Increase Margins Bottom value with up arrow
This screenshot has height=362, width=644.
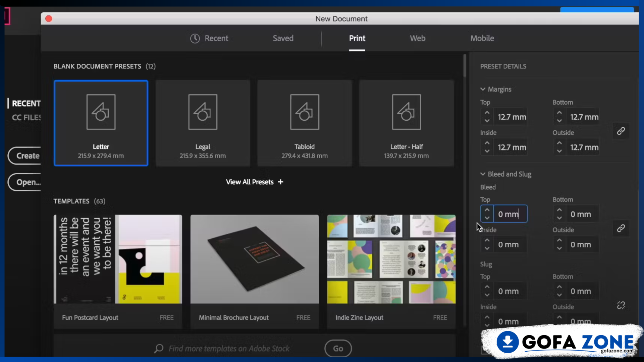point(559,113)
